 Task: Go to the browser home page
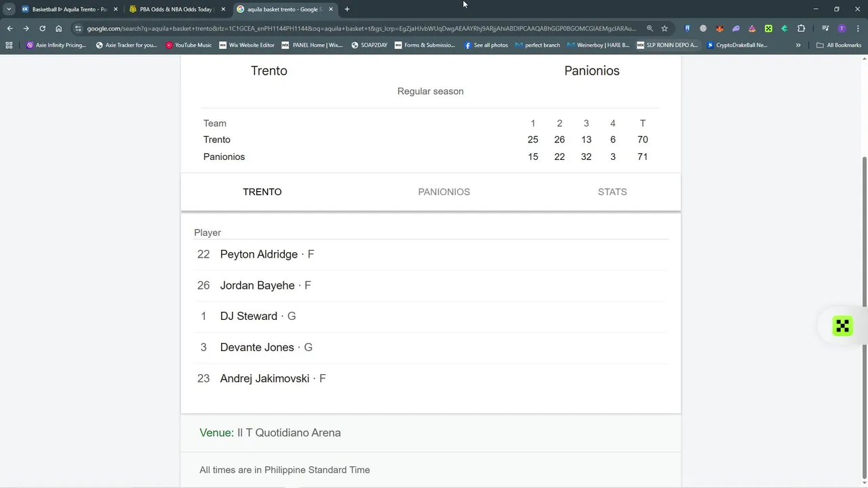(59, 28)
